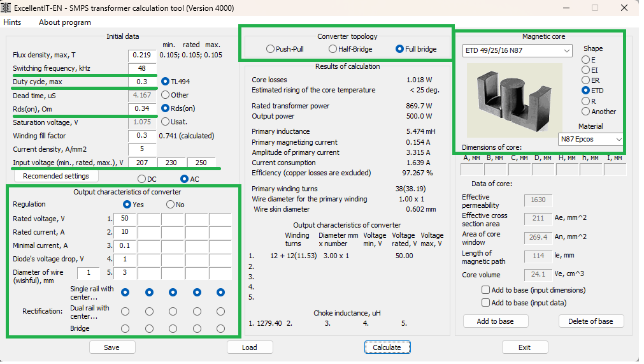Edit Diode's voltage drop field for output 1
Viewport: 644px width, 364px height.
click(x=125, y=259)
